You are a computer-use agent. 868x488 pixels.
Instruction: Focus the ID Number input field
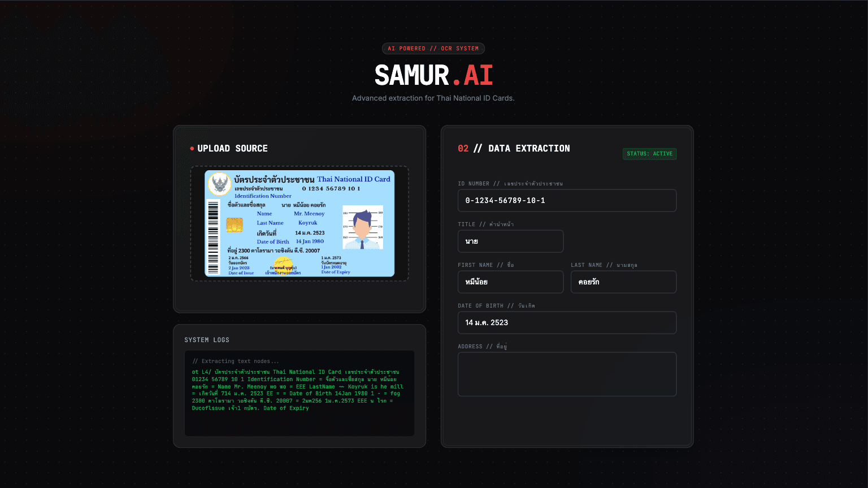tap(567, 201)
